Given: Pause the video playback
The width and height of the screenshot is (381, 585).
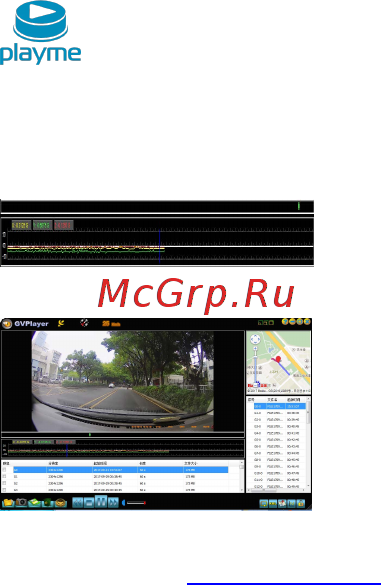Looking at the screenshot, I should [101, 501].
